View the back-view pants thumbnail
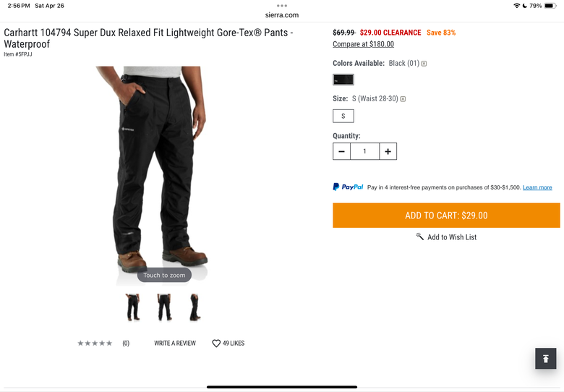The height and width of the screenshot is (392, 564). 164,307
